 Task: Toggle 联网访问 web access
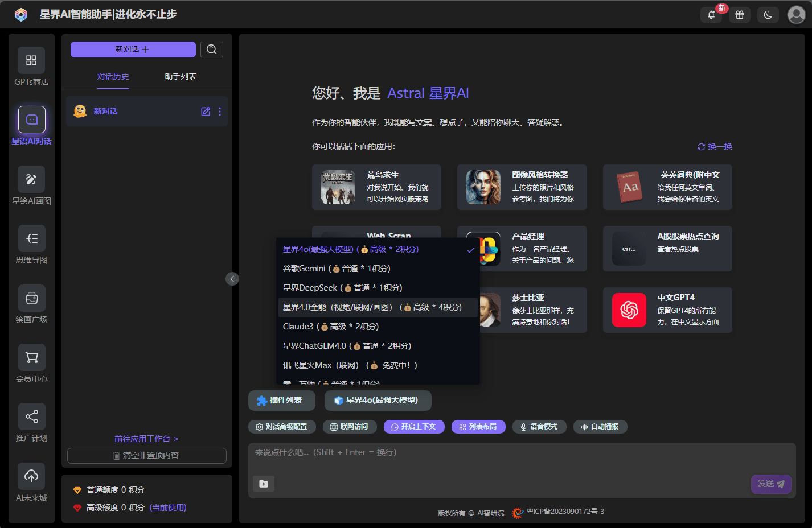pyautogui.click(x=350, y=427)
